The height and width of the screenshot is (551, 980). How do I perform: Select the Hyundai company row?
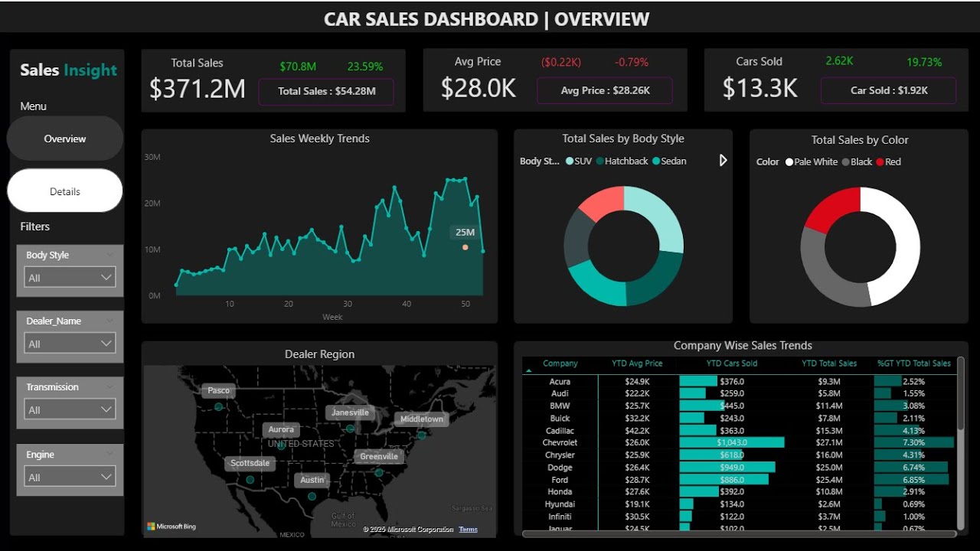[739, 504]
